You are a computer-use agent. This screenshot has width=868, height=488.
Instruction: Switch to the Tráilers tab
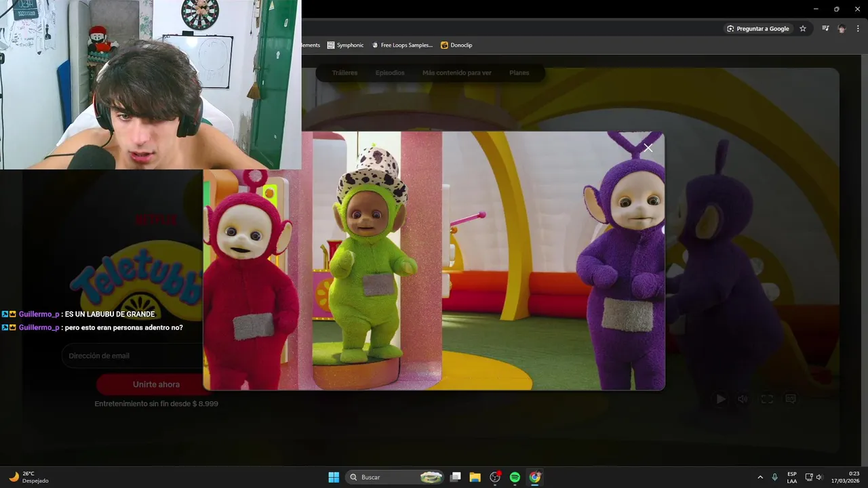tap(344, 73)
